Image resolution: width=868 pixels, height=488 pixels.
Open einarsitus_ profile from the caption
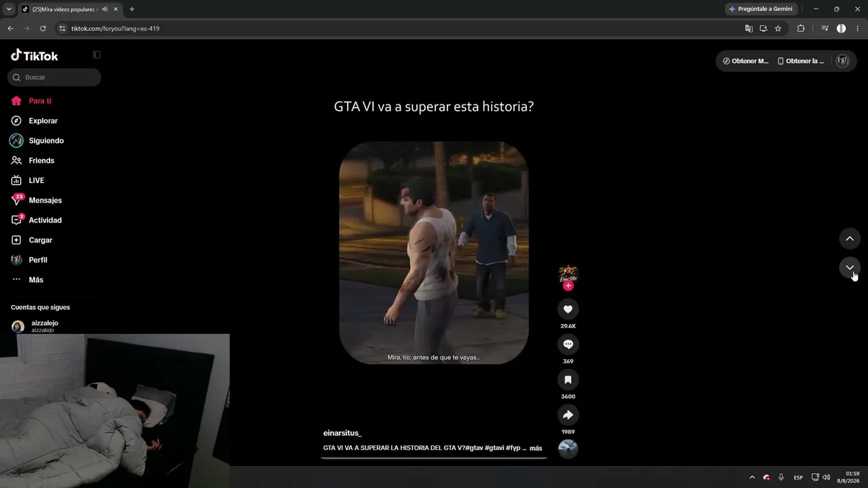342,433
